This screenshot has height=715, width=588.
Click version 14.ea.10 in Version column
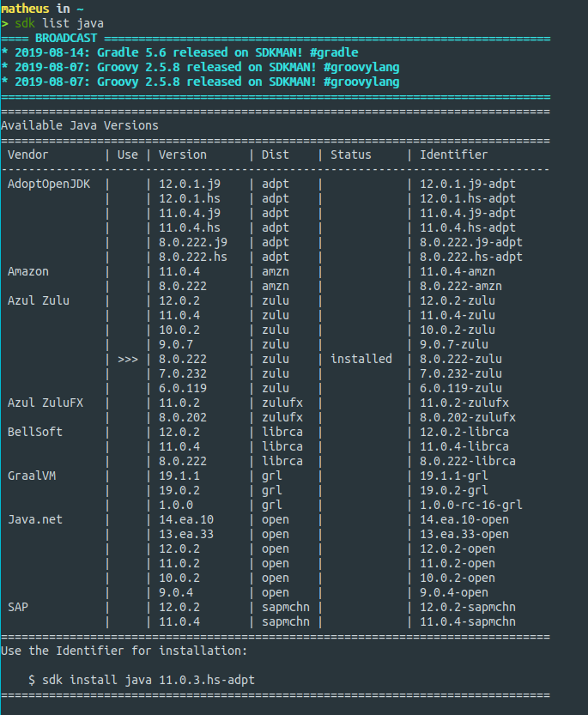186,519
